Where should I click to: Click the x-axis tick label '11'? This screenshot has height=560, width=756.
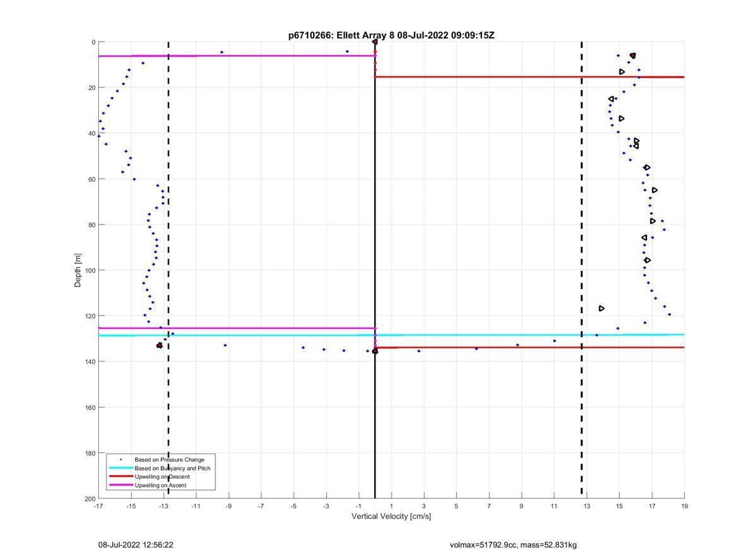[554, 506]
